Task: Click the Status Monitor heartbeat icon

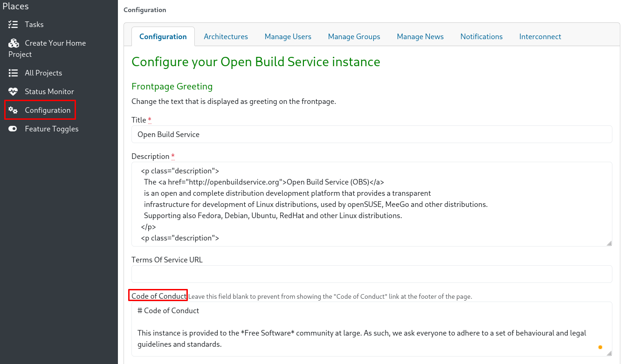Action: (13, 92)
